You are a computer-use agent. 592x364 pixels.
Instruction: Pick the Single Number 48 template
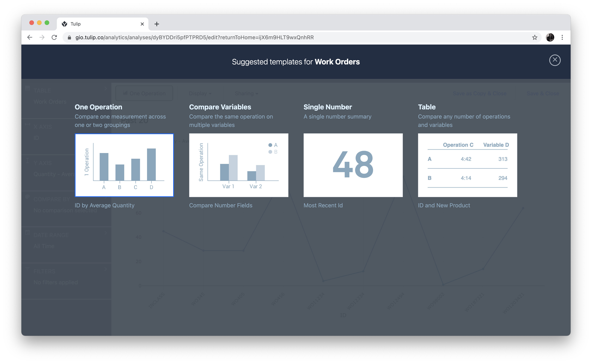tap(353, 165)
